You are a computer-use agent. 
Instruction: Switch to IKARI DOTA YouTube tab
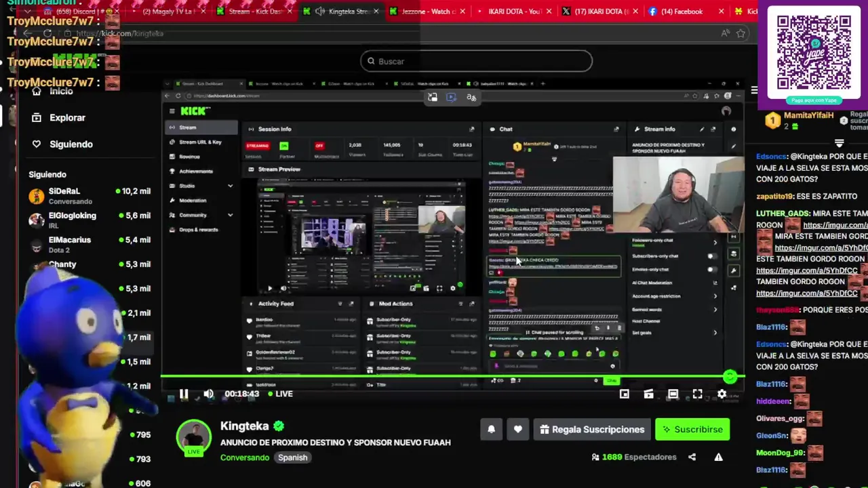coord(515,12)
